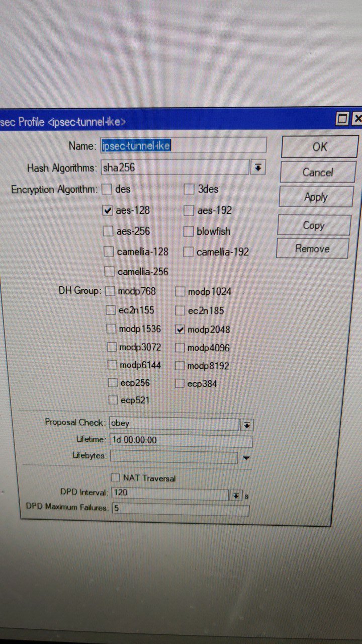Click the Apply button
This screenshot has width=362, height=644.
316,197
